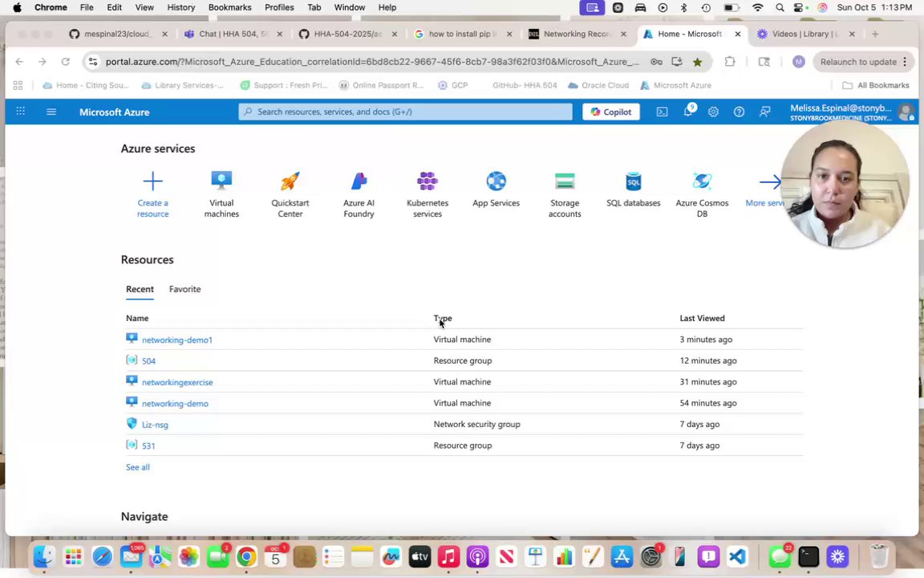Open Chrome Profiles menu
The image size is (924, 578).
tap(279, 8)
